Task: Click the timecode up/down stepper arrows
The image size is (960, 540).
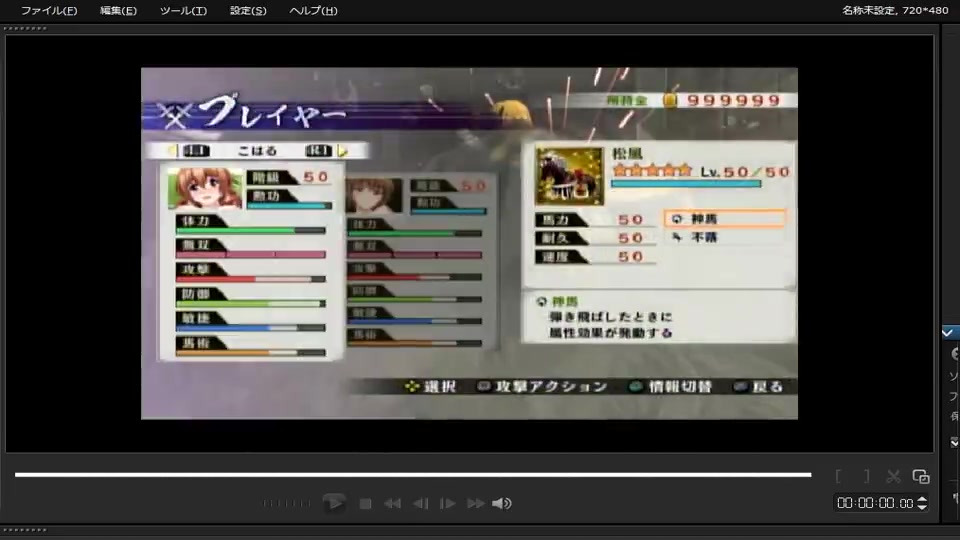Action: click(922, 503)
